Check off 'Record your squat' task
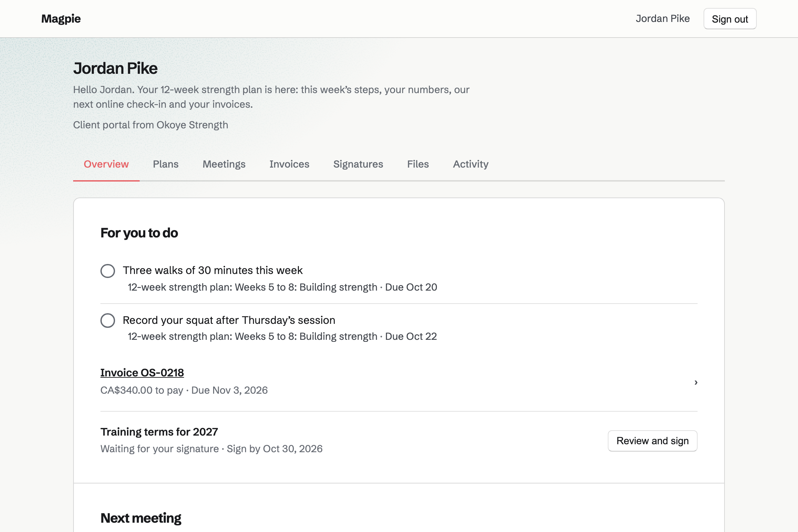798x532 pixels. tap(107, 320)
